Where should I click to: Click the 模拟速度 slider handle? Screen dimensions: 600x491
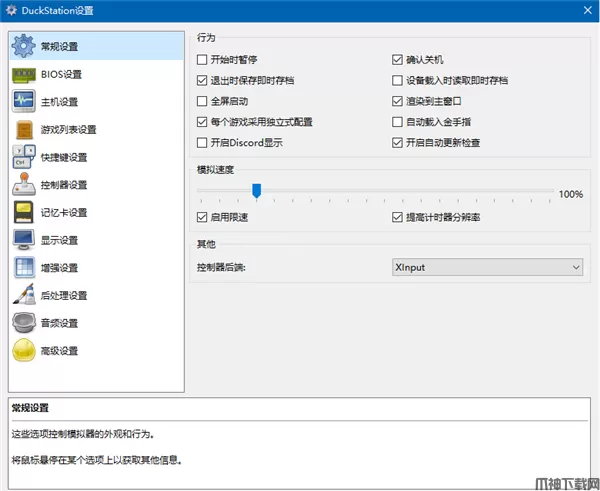click(256, 191)
